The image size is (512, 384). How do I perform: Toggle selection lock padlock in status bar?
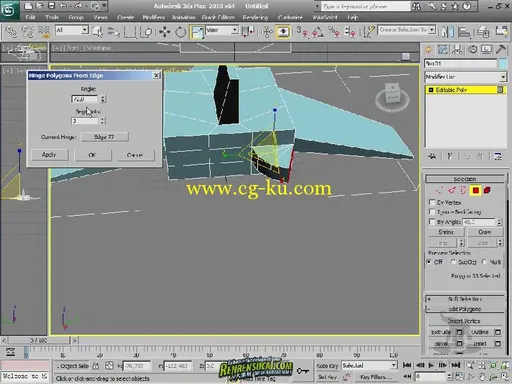tap(96, 366)
